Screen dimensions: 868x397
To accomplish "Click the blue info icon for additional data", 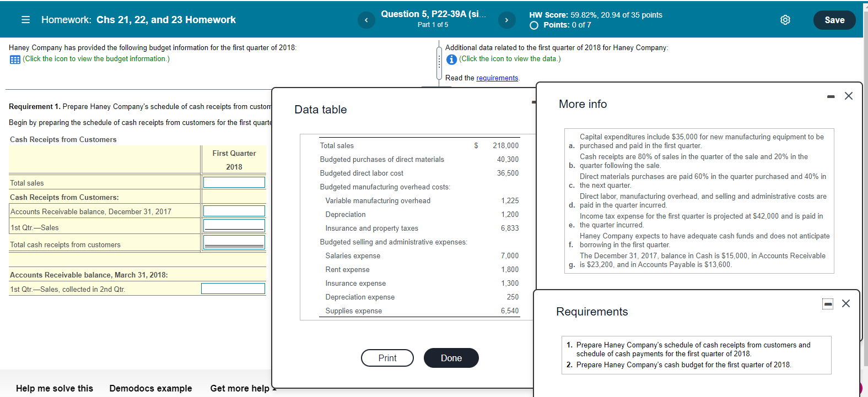I will point(451,59).
